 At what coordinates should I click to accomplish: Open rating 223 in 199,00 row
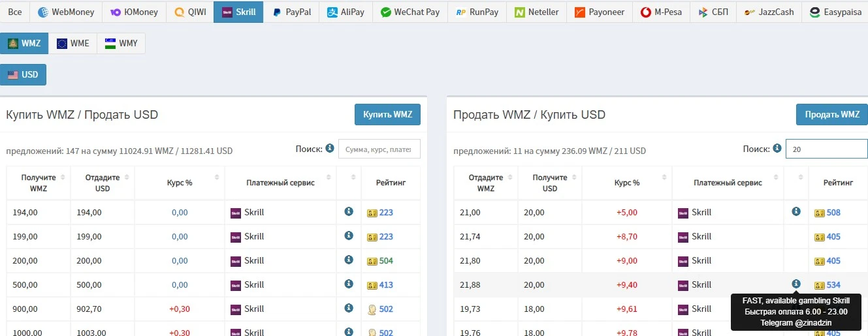[386, 237]
